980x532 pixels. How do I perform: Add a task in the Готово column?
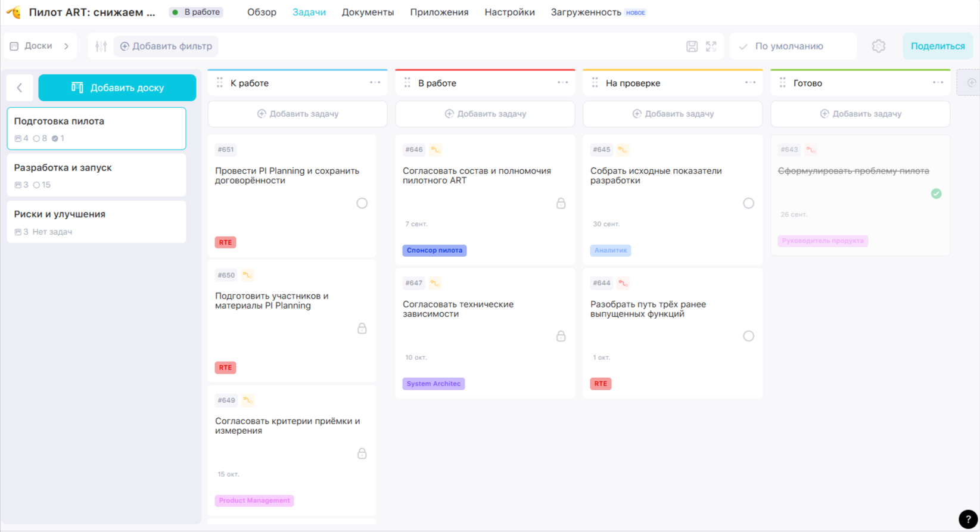tap(860, 114)
